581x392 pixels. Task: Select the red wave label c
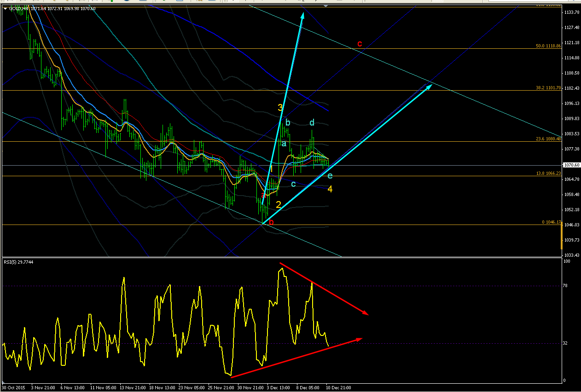[360, 44]
